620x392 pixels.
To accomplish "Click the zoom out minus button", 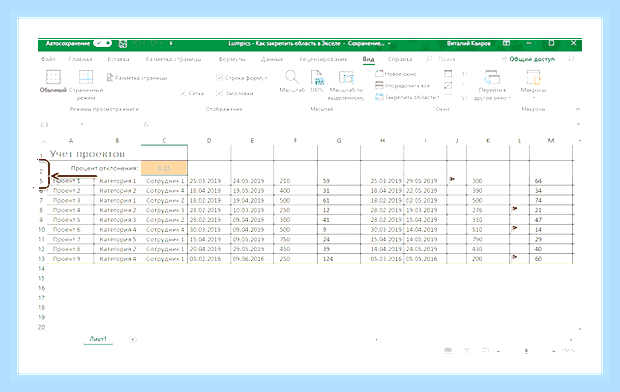I will 499,351.
